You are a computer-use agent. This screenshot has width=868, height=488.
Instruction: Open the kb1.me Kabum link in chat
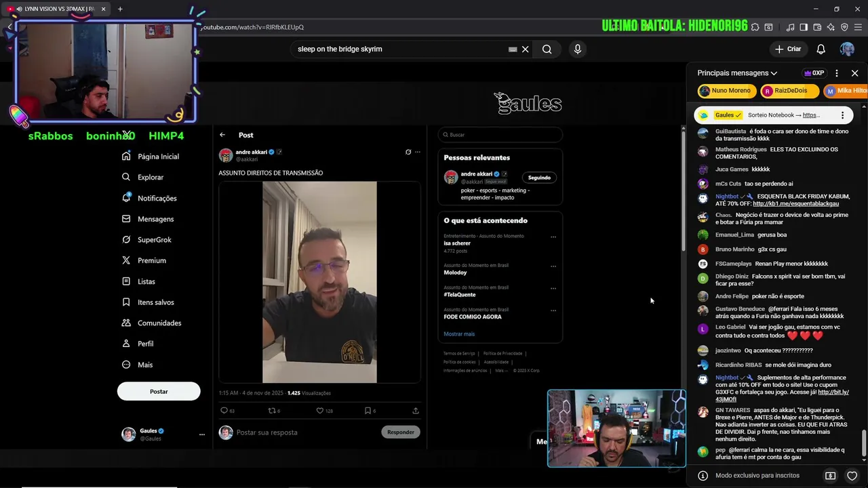(795, 203)
